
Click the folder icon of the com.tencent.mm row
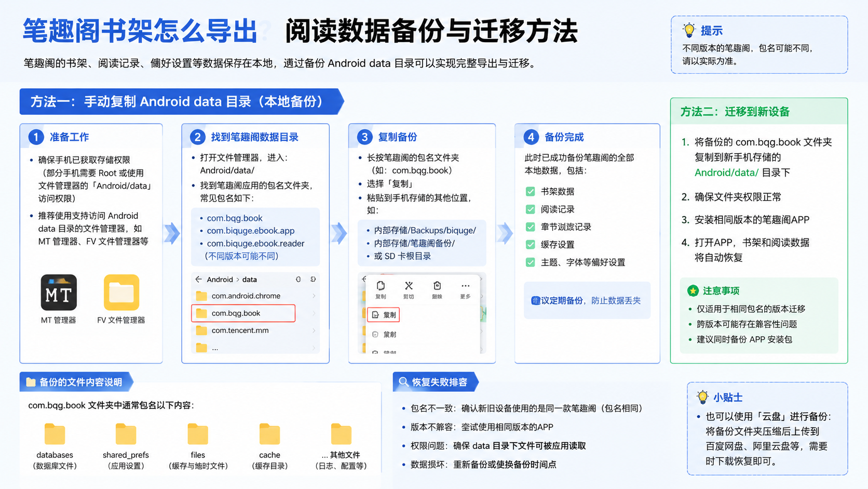(201, 331)
